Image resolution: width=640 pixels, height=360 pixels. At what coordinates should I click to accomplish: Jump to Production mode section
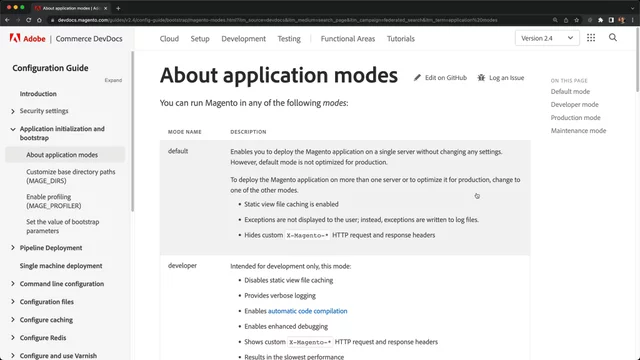point(576,118)
